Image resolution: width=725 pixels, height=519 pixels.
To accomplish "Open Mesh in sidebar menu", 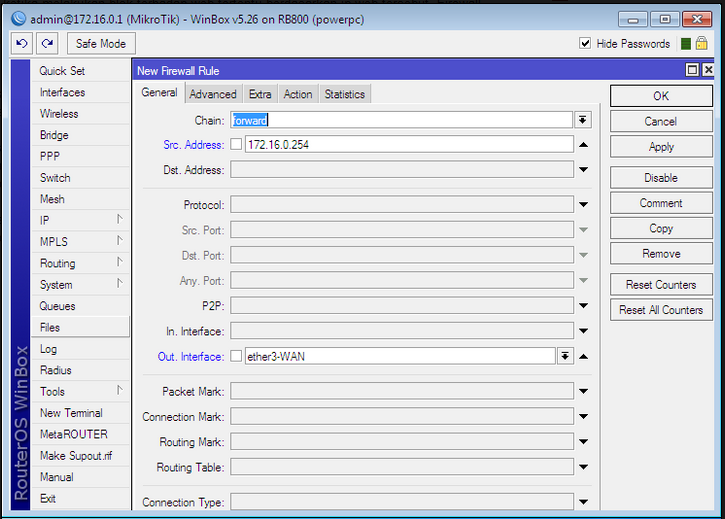I will [80, 199].
